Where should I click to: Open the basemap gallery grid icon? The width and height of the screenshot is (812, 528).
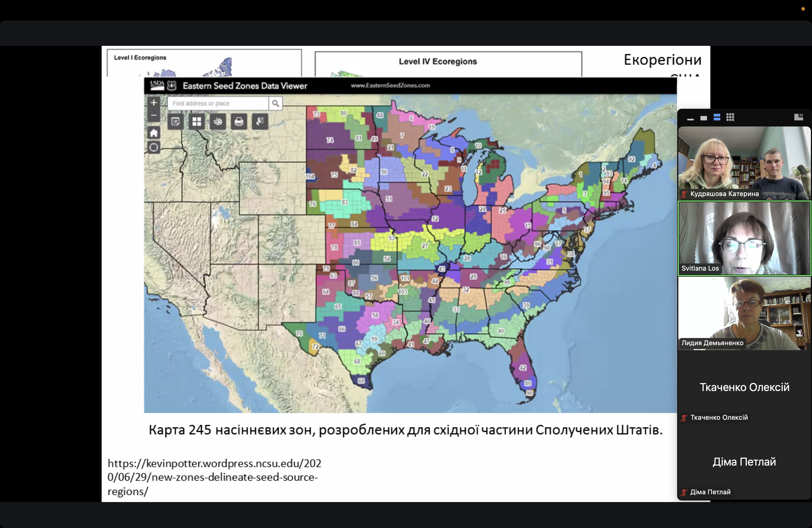pyautogui.click(x=197, y=122)
